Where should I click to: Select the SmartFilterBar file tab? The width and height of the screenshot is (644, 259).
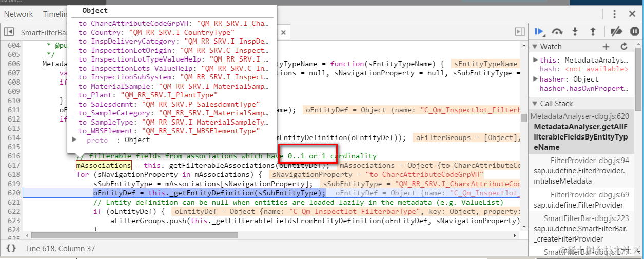tap(43, 32)
